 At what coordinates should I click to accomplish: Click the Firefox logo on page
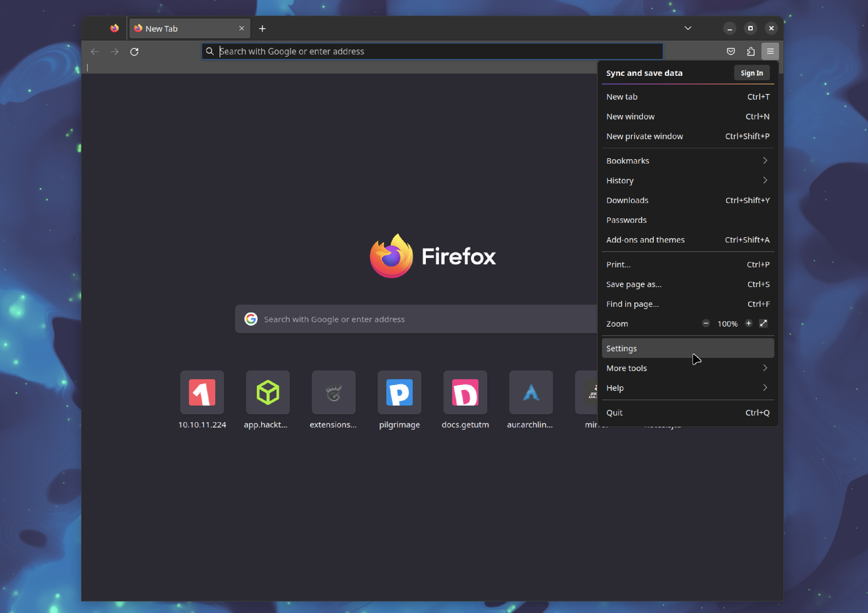[x=432, y=256]
